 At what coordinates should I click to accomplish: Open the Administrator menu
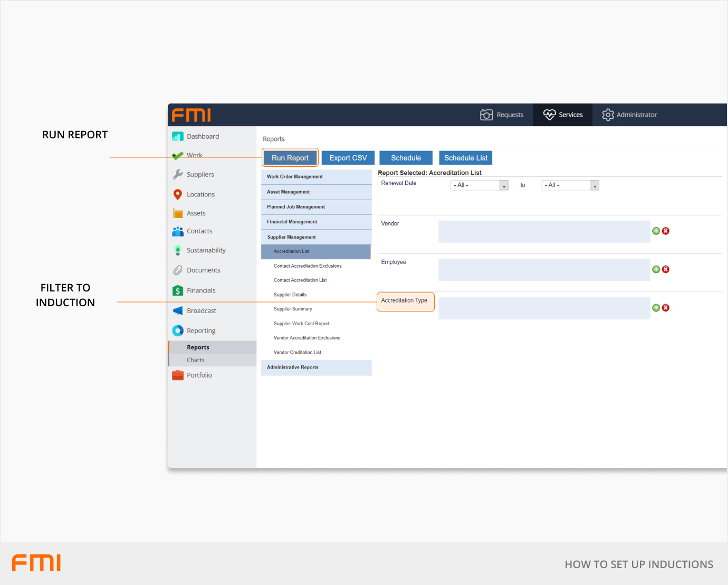[629, 115]
